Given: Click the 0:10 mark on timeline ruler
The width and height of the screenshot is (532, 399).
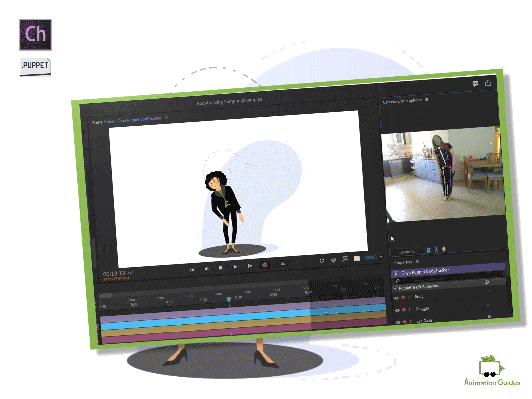Looking at the screenshot, I should tap(169, 302).
